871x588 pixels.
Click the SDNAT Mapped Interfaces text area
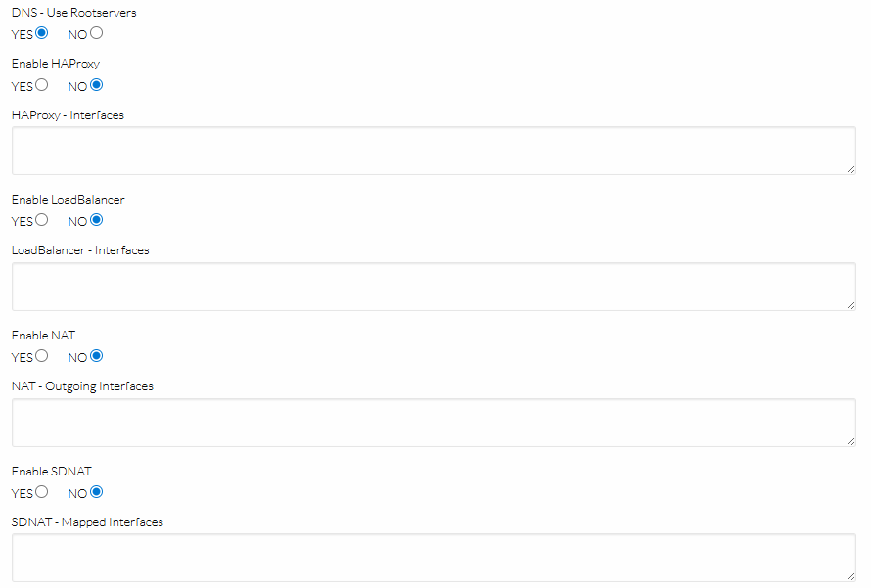[434, 558]
